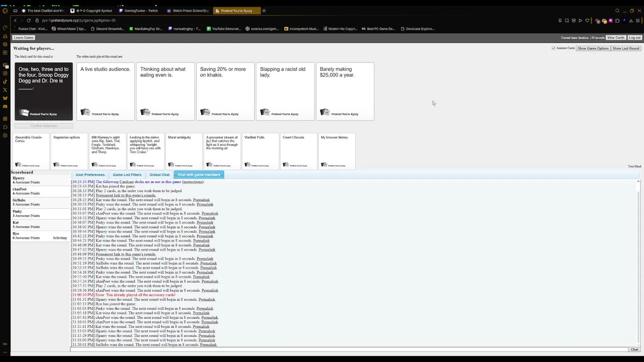
Task: Open the Fusion Chat - Kick bookmark
Action: pyautogui.click(x=31, y=29)
